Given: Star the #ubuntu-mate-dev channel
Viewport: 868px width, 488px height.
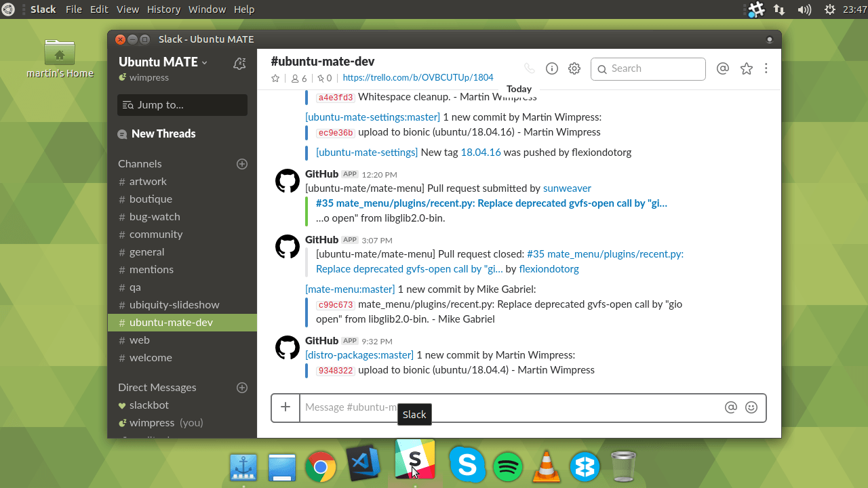Looking at the screenshot, I should [275, 79].
